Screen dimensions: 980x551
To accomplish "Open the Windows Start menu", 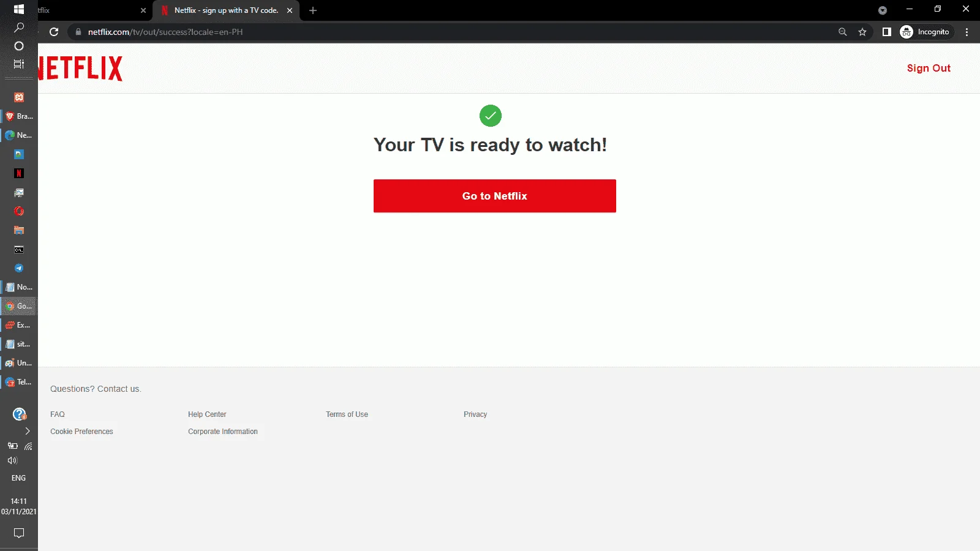I will [18, 9].
